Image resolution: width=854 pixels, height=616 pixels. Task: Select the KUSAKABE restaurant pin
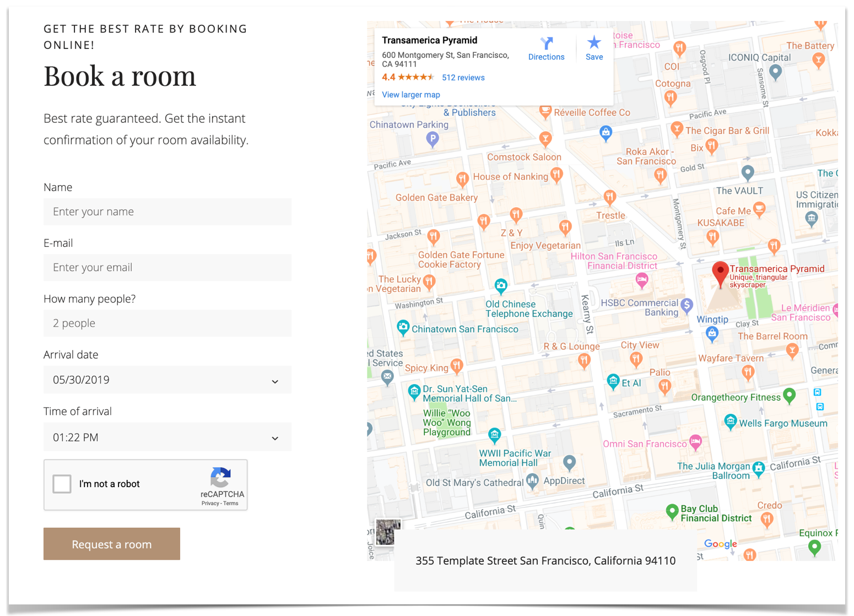click(x=712, y=237)
